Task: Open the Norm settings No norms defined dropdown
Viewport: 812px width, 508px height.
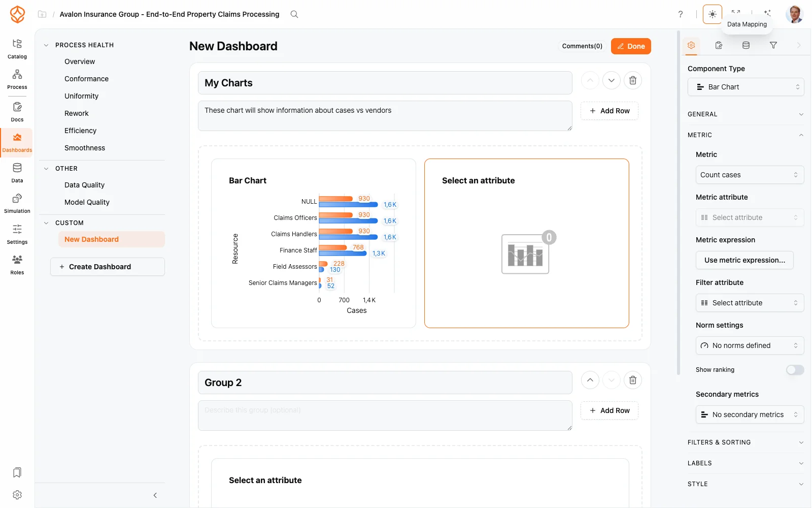Action: pyautogui.click(x=750, y=345)
